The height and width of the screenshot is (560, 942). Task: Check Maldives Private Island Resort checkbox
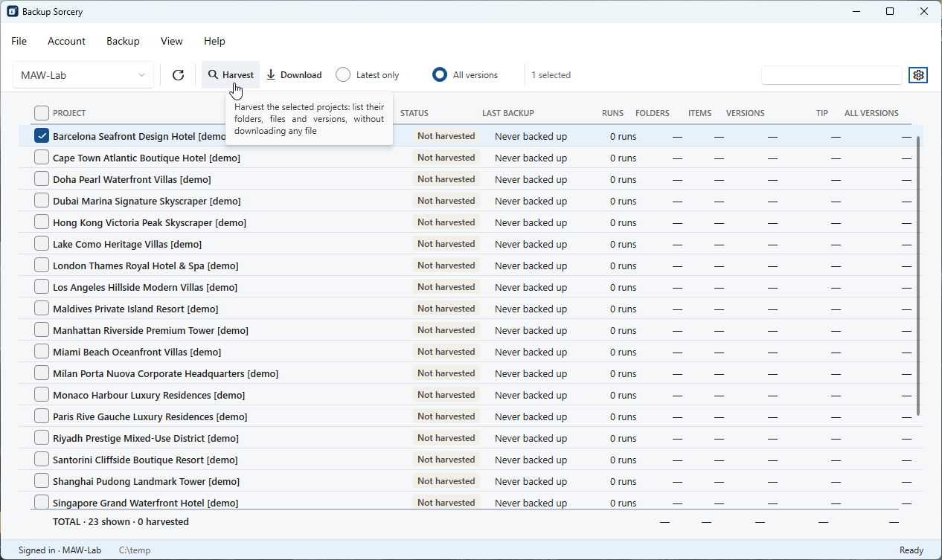42,309
